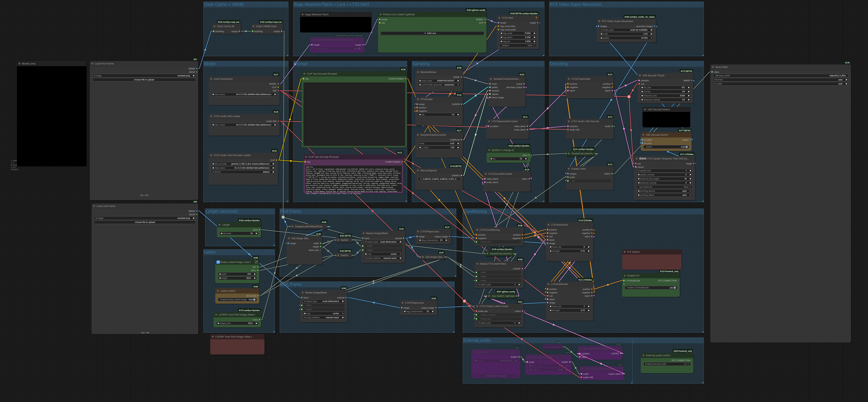Toggle Enable External_audio switch
Image resolution: width=868 pixels, height=402 pixels.
(667, 364)
